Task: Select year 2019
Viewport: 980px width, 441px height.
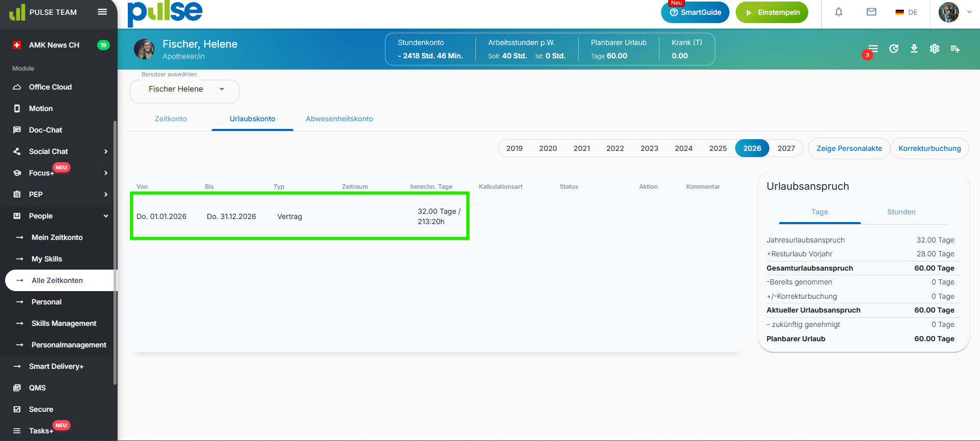Action: pos(514,148)
